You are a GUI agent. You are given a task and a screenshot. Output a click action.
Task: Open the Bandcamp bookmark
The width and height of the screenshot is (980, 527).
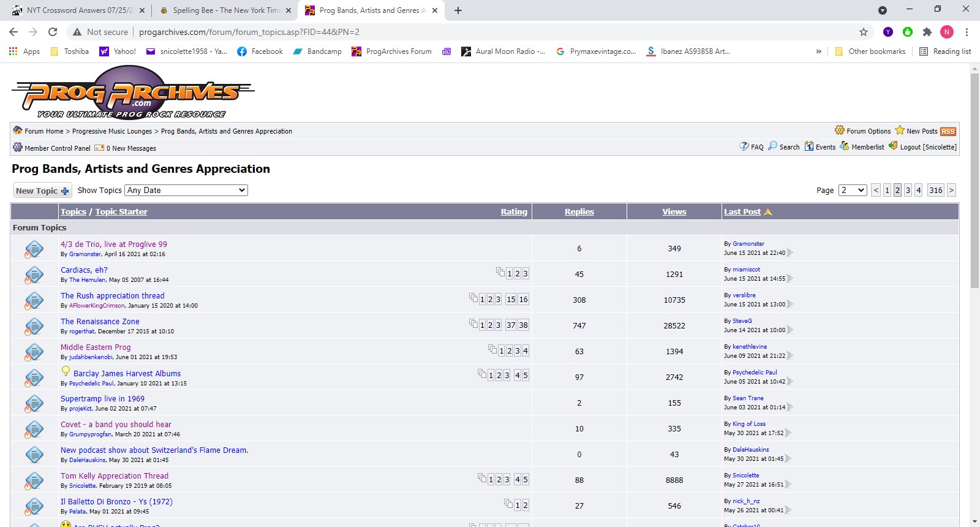(317, 51)
